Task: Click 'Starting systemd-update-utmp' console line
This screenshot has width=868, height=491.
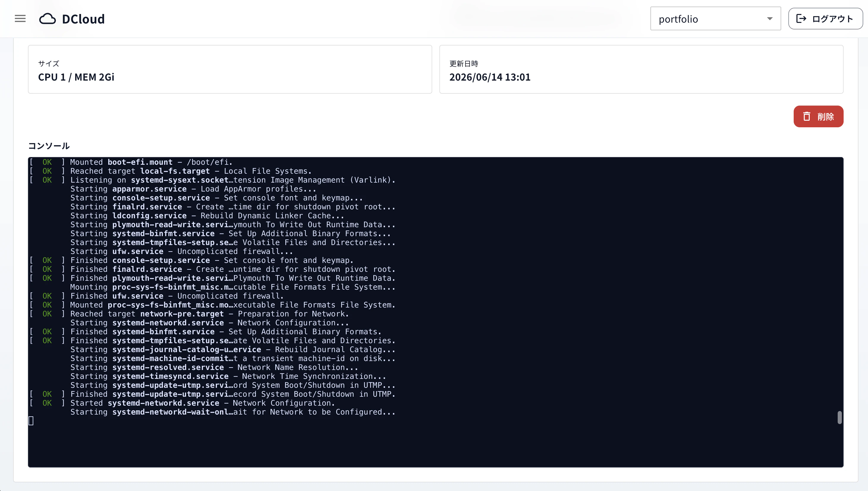Action: (233, 385)
